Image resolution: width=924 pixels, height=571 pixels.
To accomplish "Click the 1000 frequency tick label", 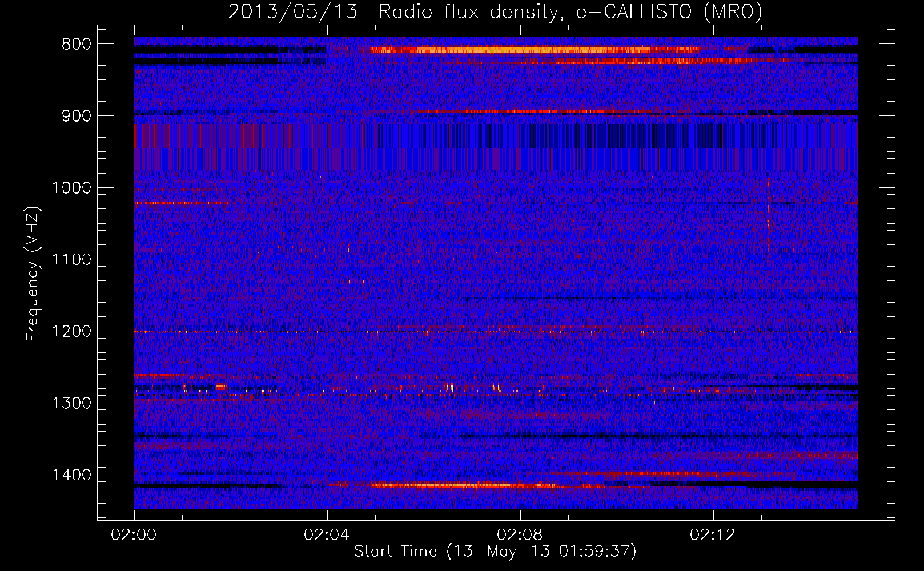I will point(71,188).
